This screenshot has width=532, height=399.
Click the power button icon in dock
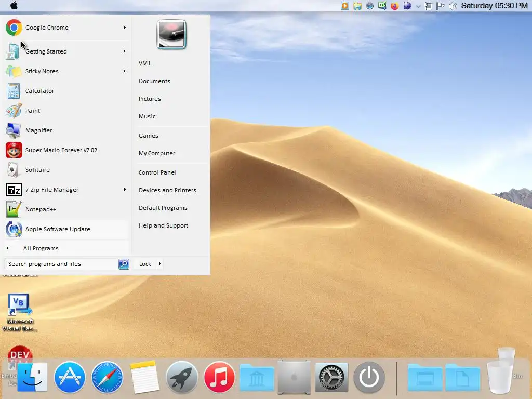tap(369, 377)
